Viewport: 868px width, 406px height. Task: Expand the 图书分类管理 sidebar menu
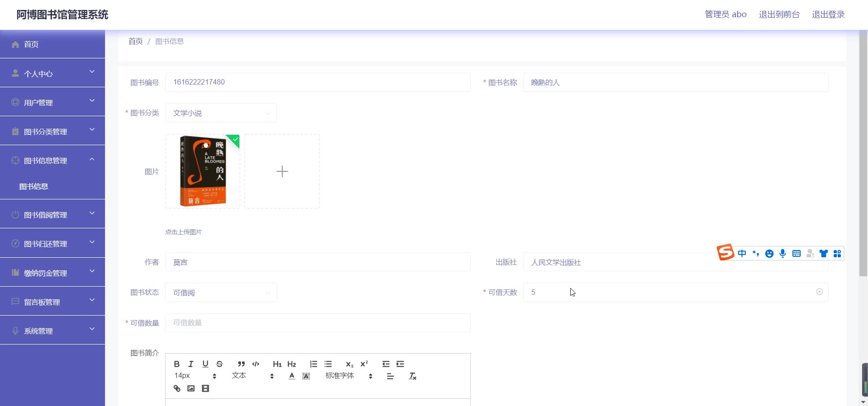[x=52, y=131]
